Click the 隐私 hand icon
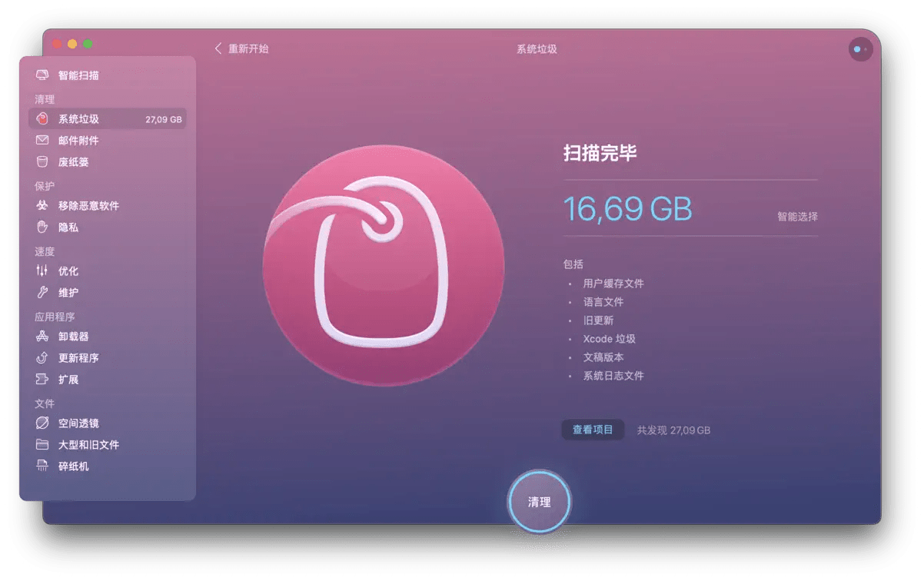 (42, 227)
